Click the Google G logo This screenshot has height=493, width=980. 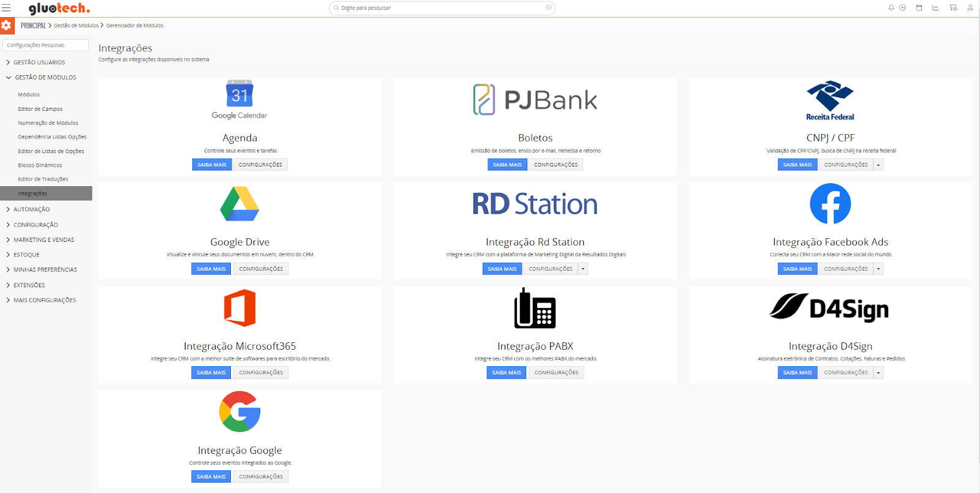pos(239,412)
